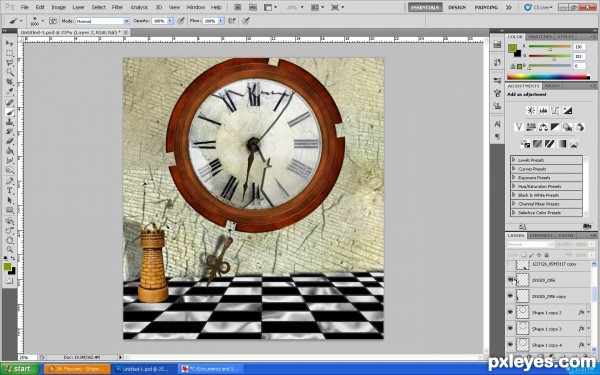This screenshot has height=375, width=600.
Task: Select the Pen tool
Action: (x=9, y=181)
